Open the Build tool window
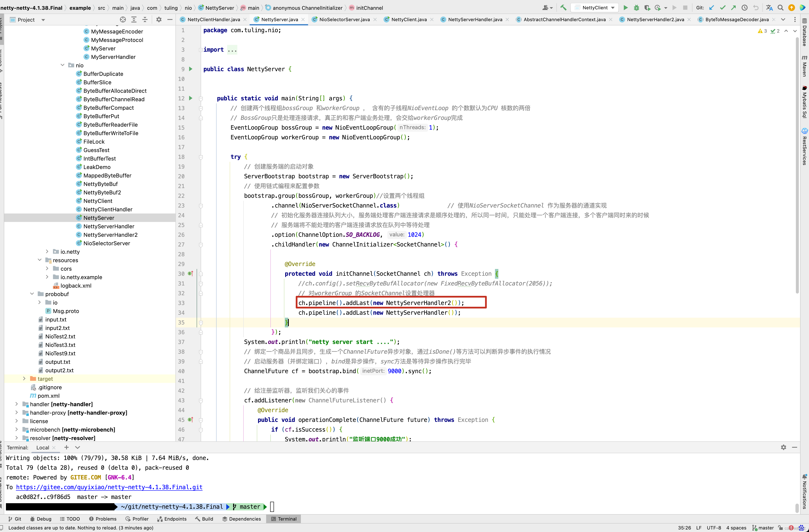The width and height of the screenshot is (809, 532). [204, 519]
